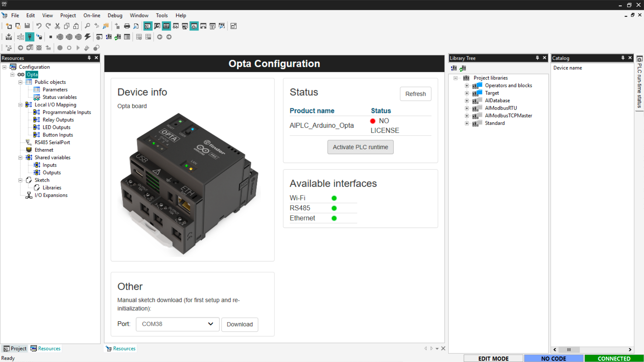644x362 pixels.
Task: Click the Cut scissors icon
Action: pyautogui.click(x=57, y=26)
